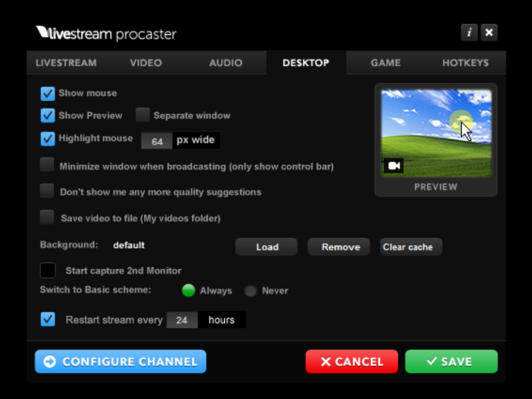Viewport: 532px width, 399px height.
Task: Enable Minimize window when broadcasting
Action: [47, 164]
